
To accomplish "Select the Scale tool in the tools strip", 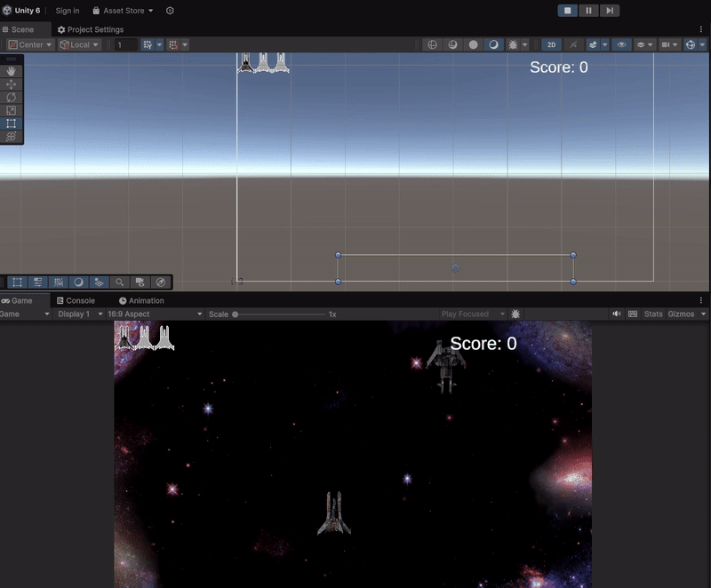I will [11, 109].
